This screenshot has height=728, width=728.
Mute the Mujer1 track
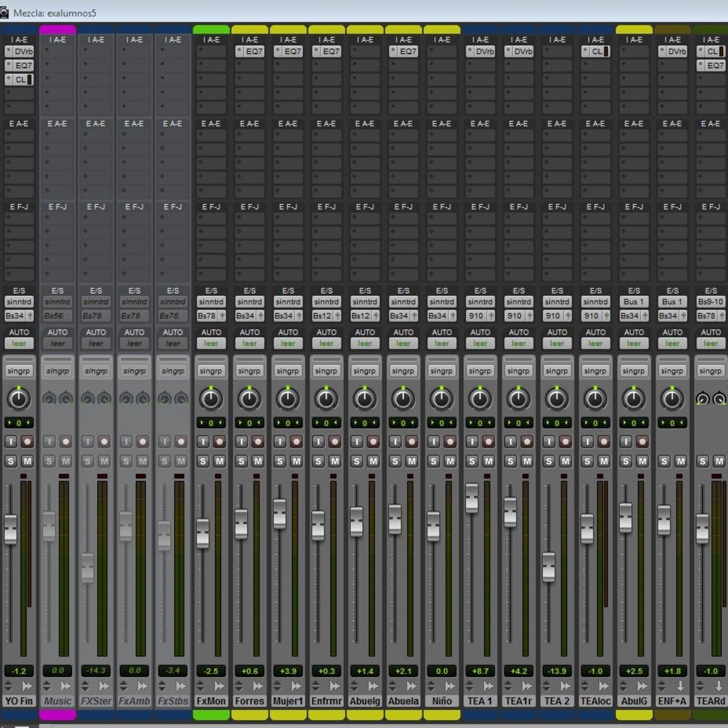click(x=297, y=461)
